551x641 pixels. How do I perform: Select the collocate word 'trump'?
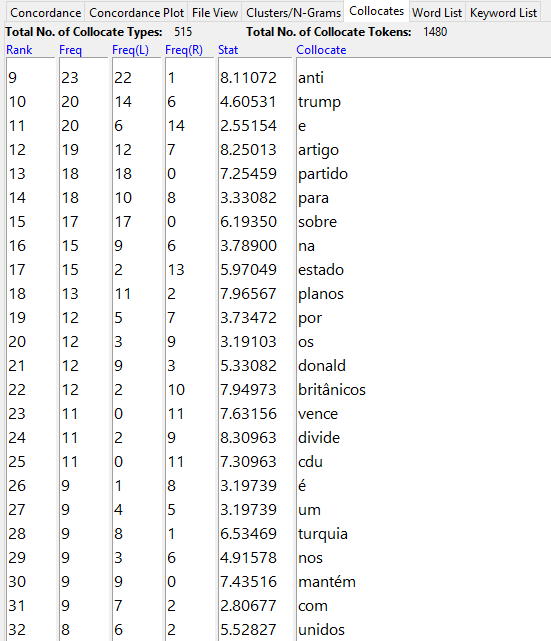(x=319, y=102)
